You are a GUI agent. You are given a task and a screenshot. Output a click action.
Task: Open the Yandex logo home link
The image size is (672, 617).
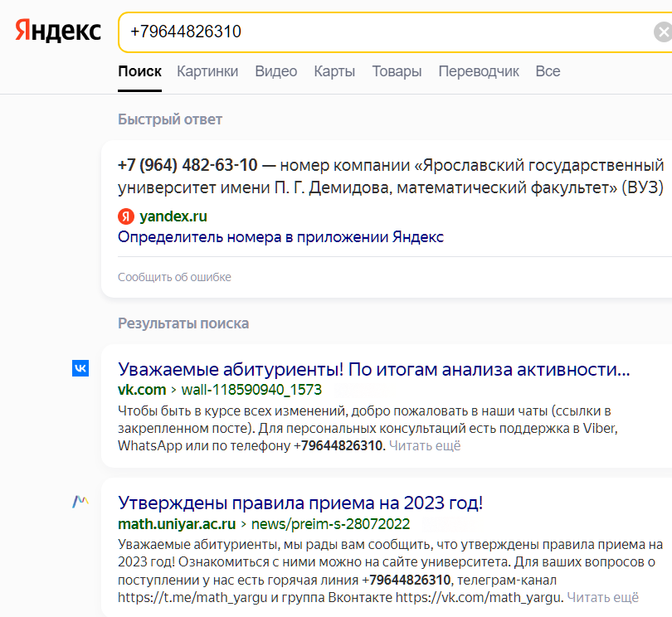pyautogui.click(x=58, y=31)
